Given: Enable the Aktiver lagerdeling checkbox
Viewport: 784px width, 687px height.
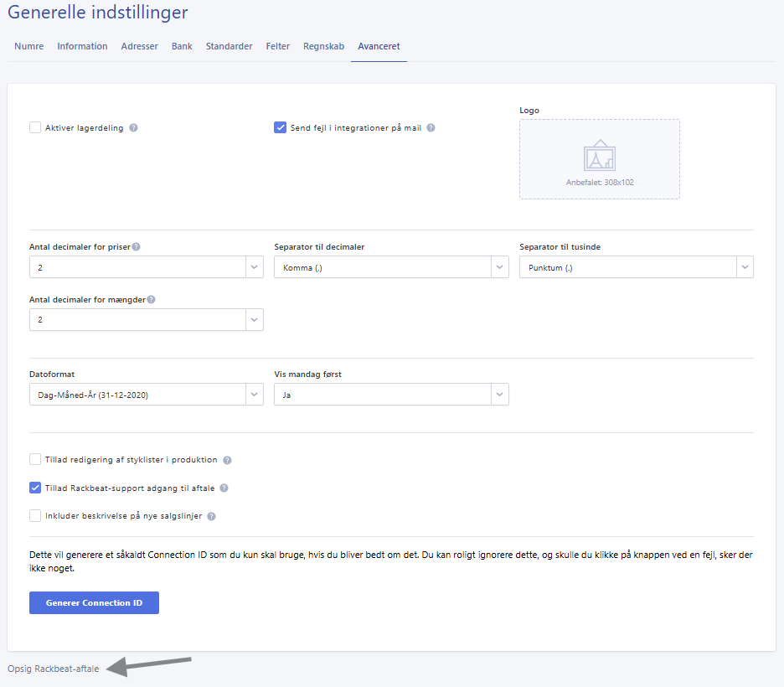Looking at the screenshot, I should pyautogui.click(x=35, y=128).
